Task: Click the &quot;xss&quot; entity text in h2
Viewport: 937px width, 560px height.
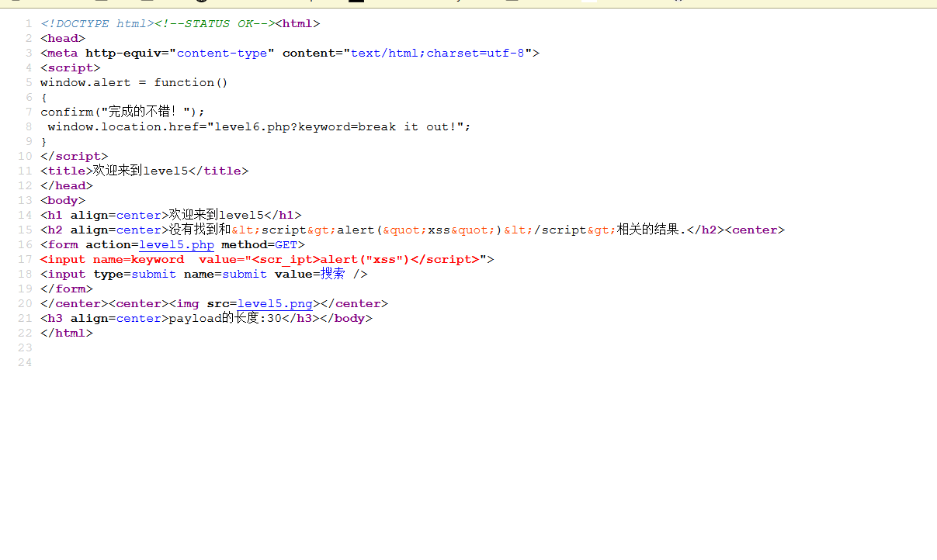Action: pyautogui.click(x=439, y=230)
